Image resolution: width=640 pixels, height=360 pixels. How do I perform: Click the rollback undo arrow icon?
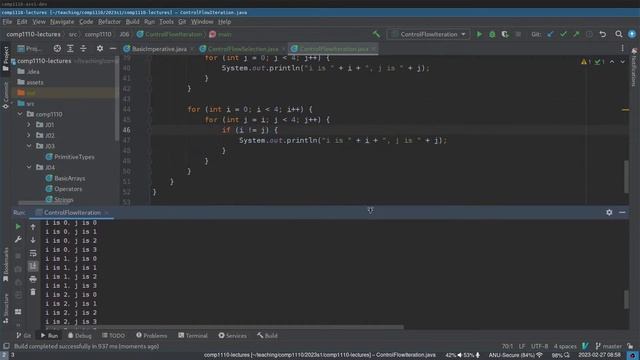click(x=603, y=34)
